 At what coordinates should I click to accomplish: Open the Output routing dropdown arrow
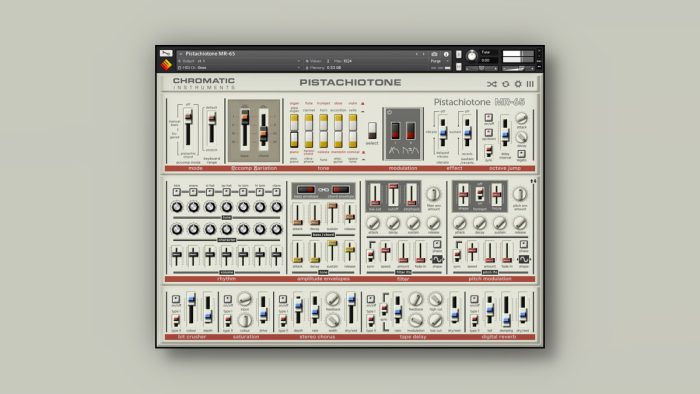pos(298,61)
